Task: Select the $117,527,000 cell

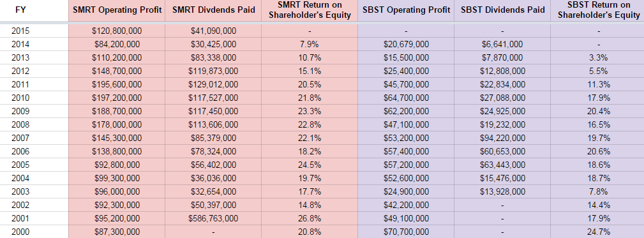Action: click(x=214, y=98)
